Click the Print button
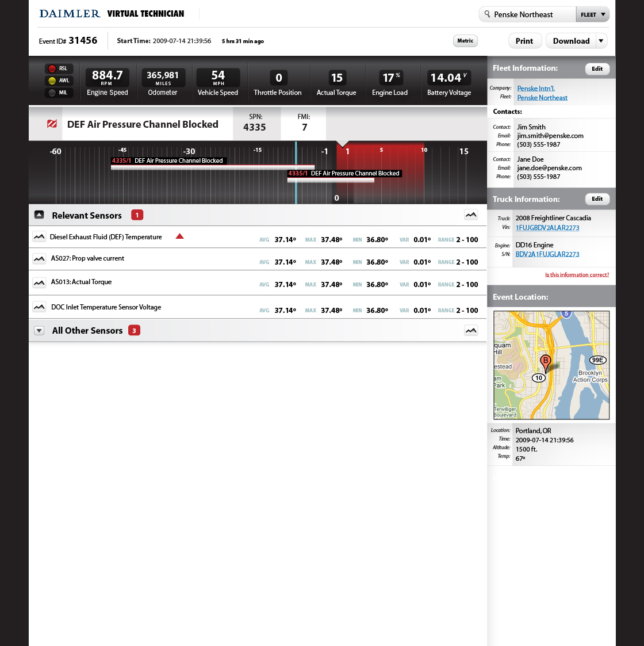644x646 pixels. 524,41
